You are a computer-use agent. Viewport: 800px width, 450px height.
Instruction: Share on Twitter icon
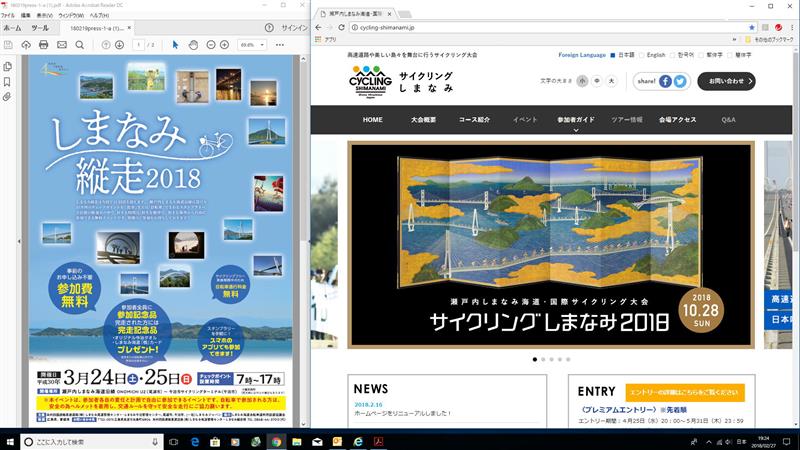tap(680, 81)
